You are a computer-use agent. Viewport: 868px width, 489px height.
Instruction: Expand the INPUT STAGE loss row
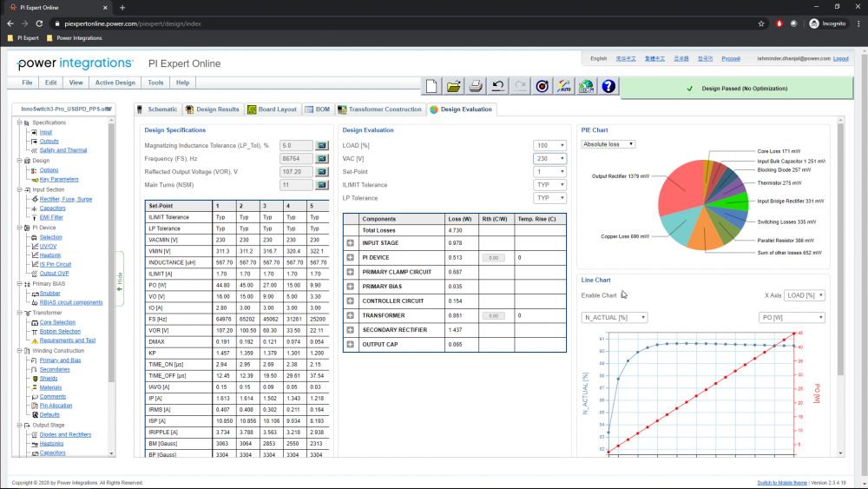[x=351, y=243]
